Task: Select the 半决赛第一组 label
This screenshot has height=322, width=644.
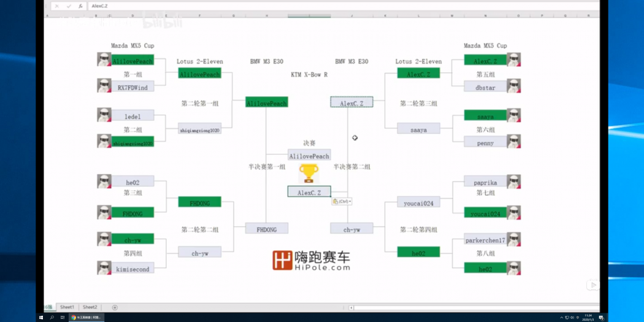Action: [267, 167]
